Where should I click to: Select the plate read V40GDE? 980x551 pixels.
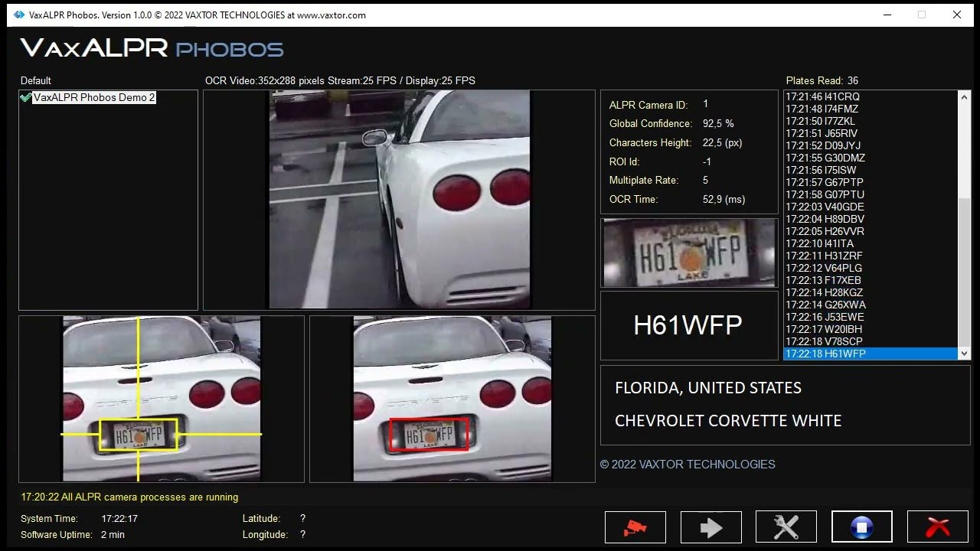click(871, 207)
